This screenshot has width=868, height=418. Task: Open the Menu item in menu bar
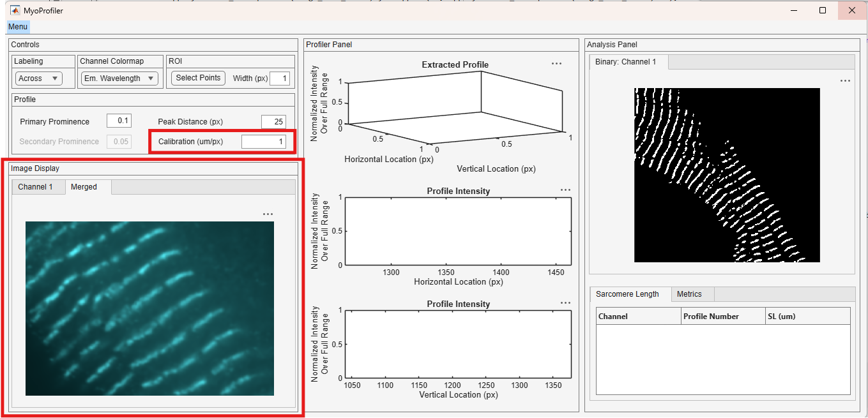[x=18, y=27]
